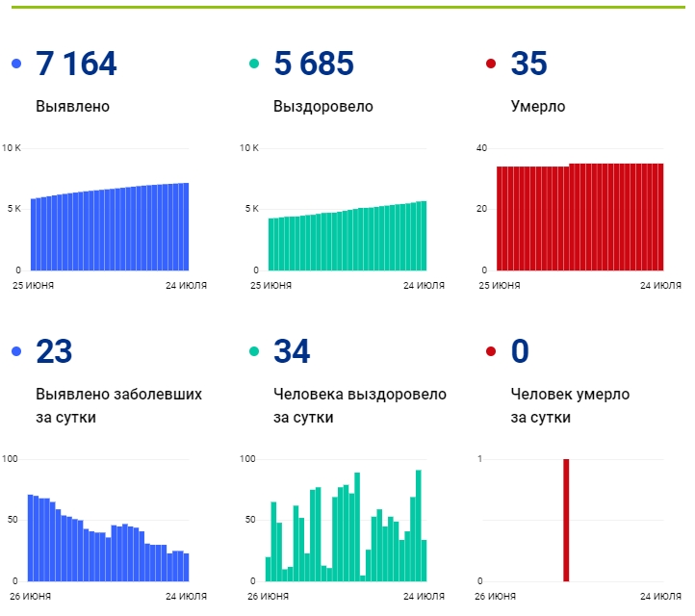This screenshot has width=695, height=616.
Task: Click '100' axis label on daily detected chart
Action: click(x=10, y=459)
